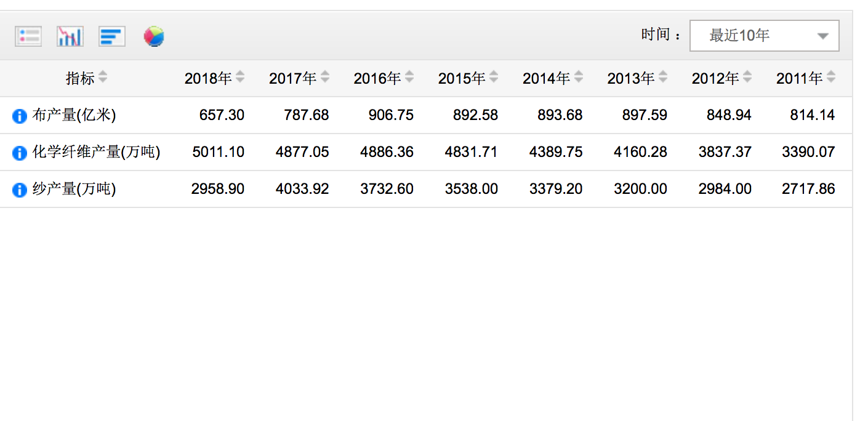Sort the 2011年 column
This screenshot has width=868, height=421.
click(831, 78)
